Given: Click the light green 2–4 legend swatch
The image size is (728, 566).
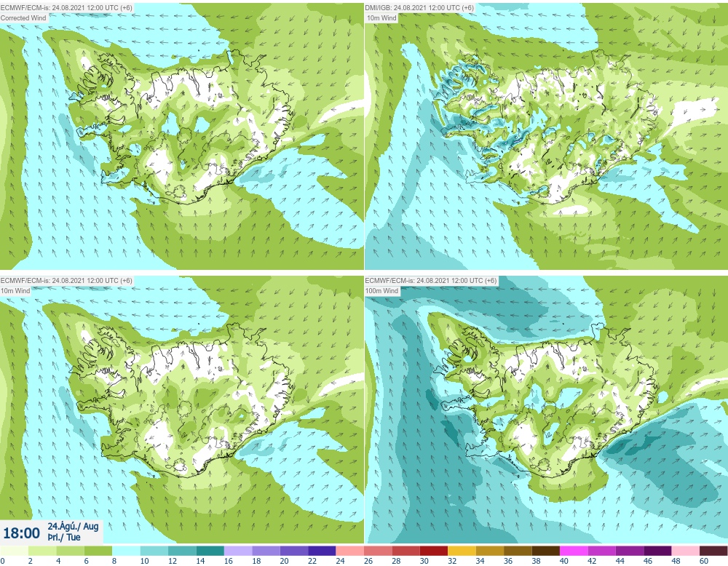Looking at the screenshot, I should [x=42, y=551].
